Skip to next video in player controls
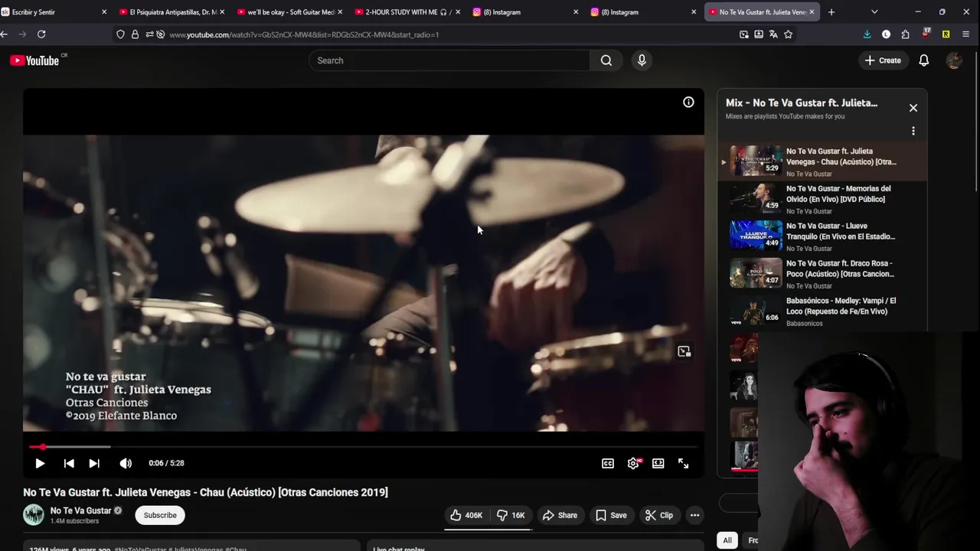980x551 pixels. 94,463
